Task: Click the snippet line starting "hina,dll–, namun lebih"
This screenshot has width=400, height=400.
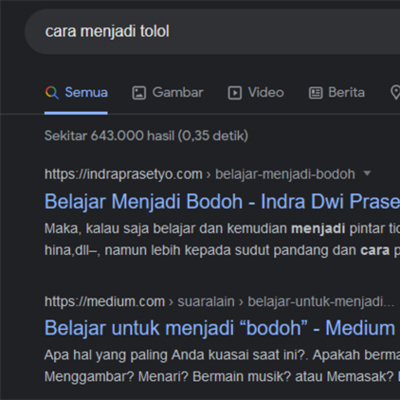Action: click(222, 251)
